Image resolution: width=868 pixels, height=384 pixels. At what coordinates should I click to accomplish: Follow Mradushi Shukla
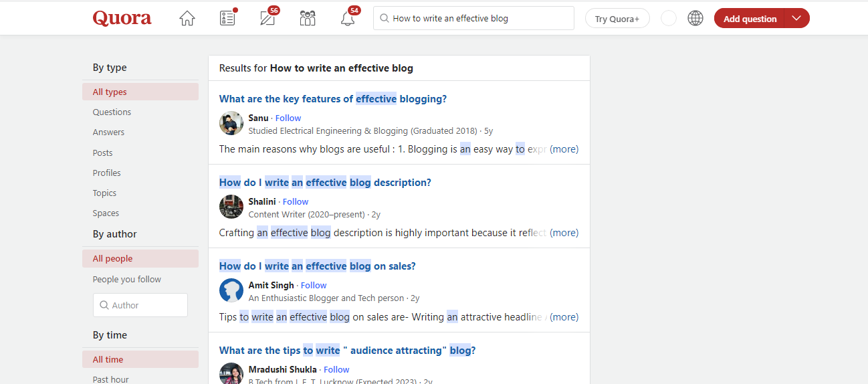pyautogui.click(x=336, y=369)
